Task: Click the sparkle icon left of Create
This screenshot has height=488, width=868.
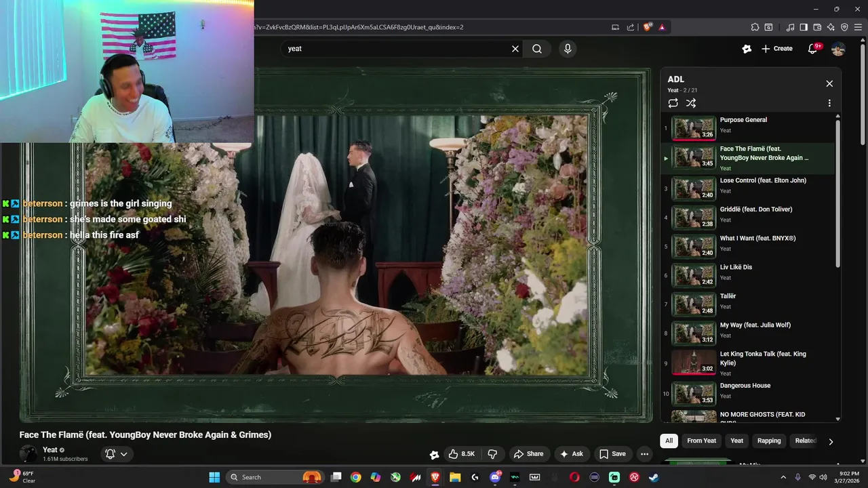Action: pyautogui.click(x=747, y=49)
